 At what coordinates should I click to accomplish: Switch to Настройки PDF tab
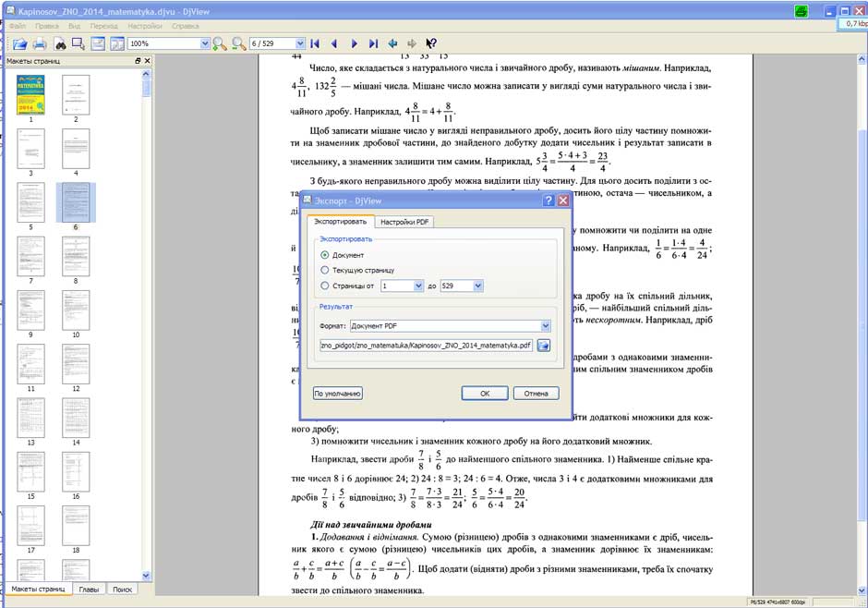coord(404,222)
